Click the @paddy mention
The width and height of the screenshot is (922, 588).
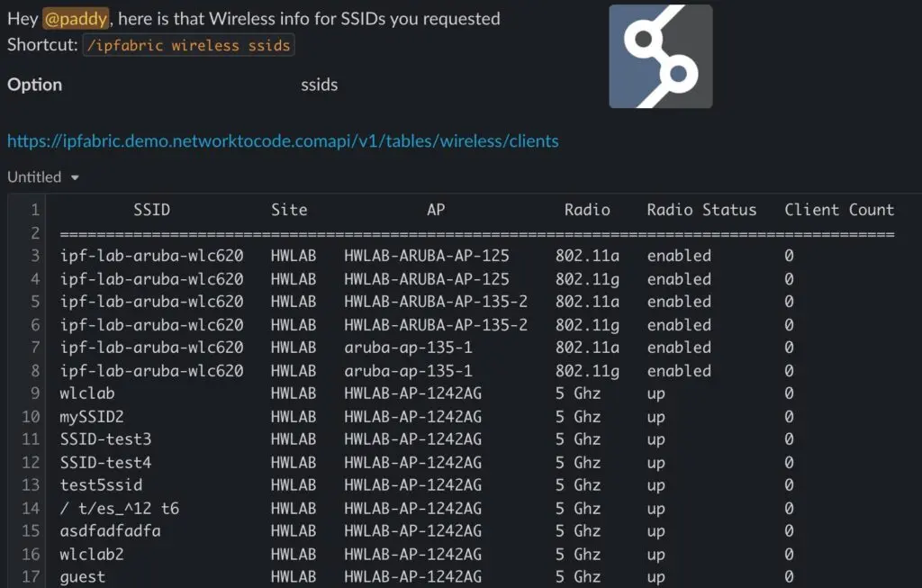(76, 19)
